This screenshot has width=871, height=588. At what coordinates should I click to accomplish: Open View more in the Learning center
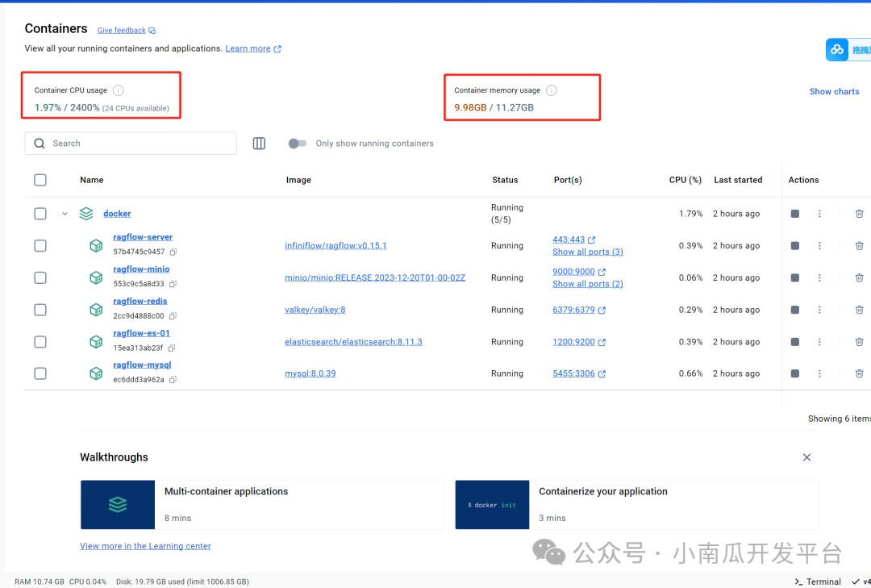145,546
